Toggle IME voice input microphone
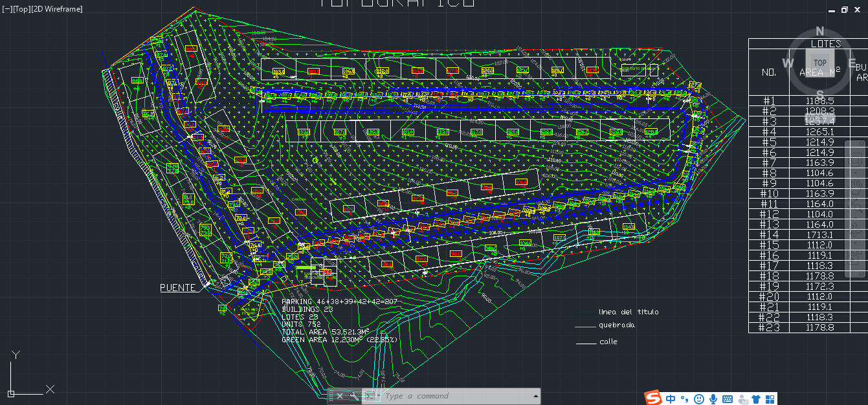The width and height of the screenshot is (868, 405). [713, 399]
